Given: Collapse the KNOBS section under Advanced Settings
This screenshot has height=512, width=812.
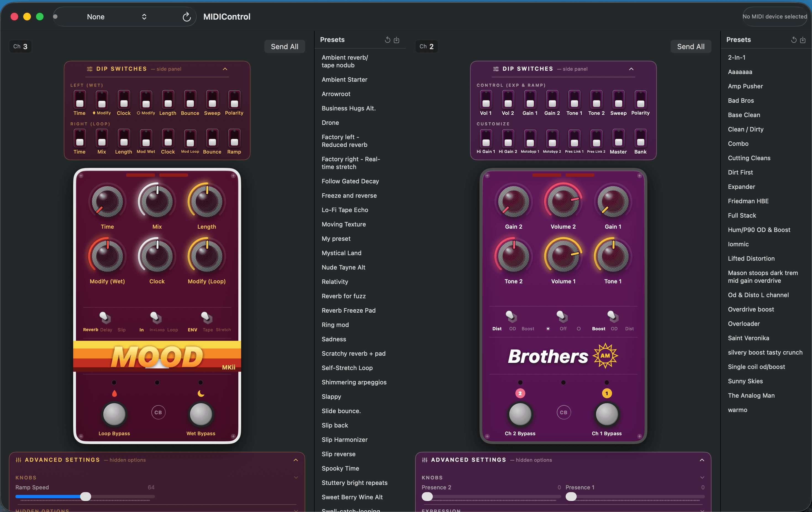Looking at the screenshot, I should point(296,477).
